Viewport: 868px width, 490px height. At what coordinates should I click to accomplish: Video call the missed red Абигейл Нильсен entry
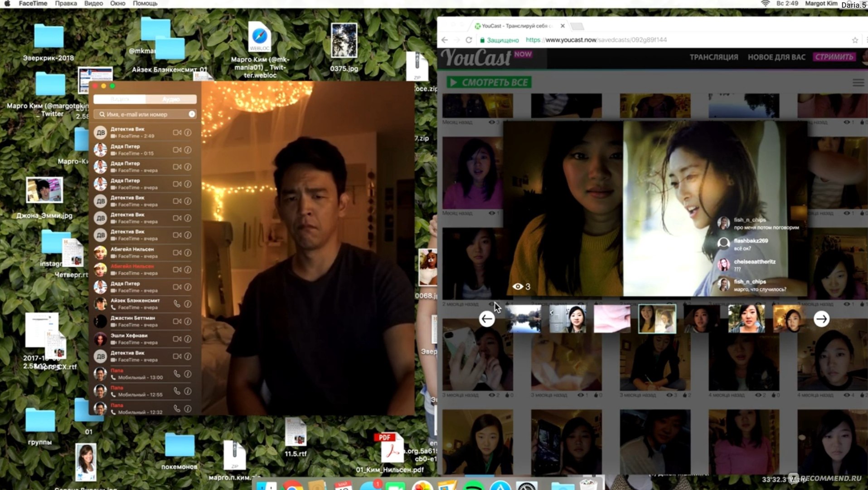tap(177, 269)
